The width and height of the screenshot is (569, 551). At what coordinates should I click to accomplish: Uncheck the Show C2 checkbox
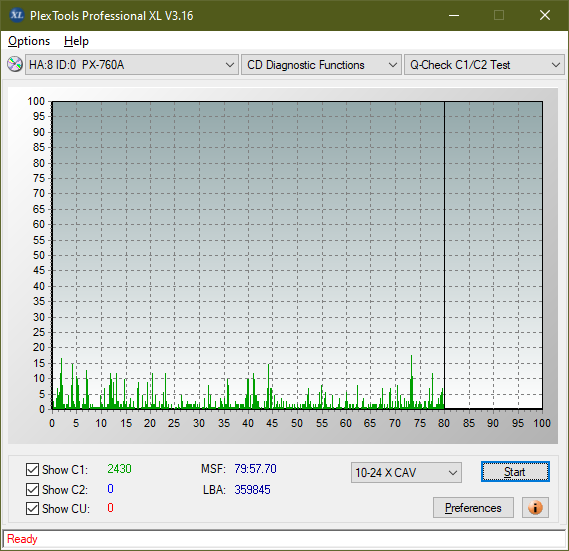click(x=32, y=489)
